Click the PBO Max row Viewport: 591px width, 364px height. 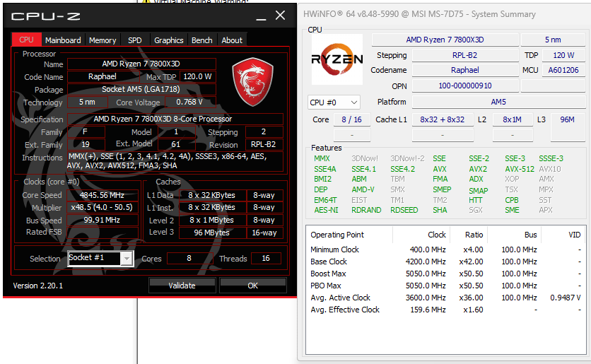[x=445, y=286]
